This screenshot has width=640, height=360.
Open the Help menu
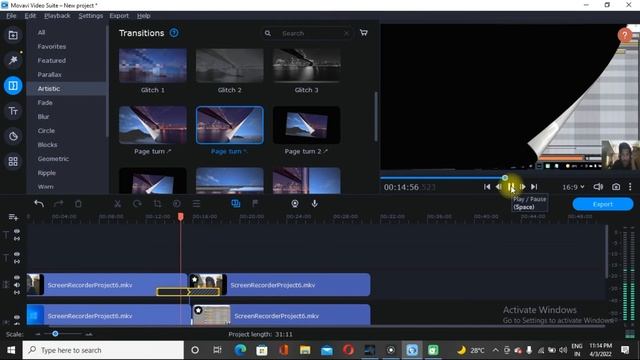(143, 16)
